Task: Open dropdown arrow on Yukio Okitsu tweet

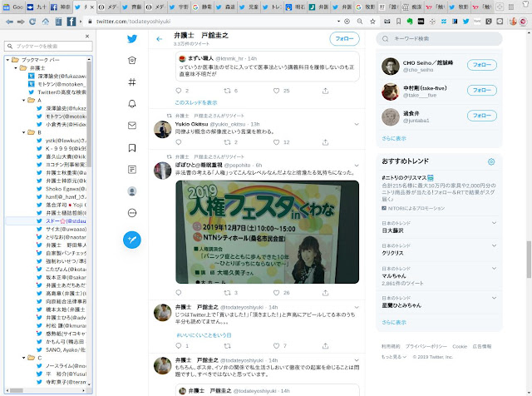Action: [357, 124]
